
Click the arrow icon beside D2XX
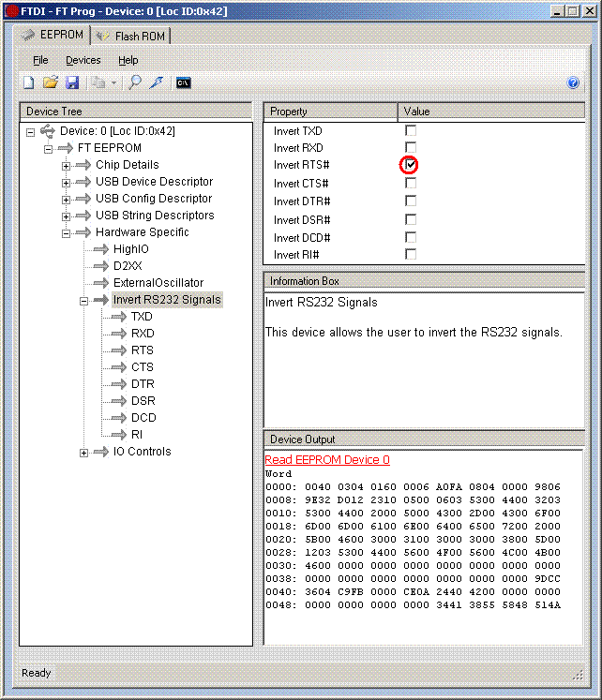point(101,266)
